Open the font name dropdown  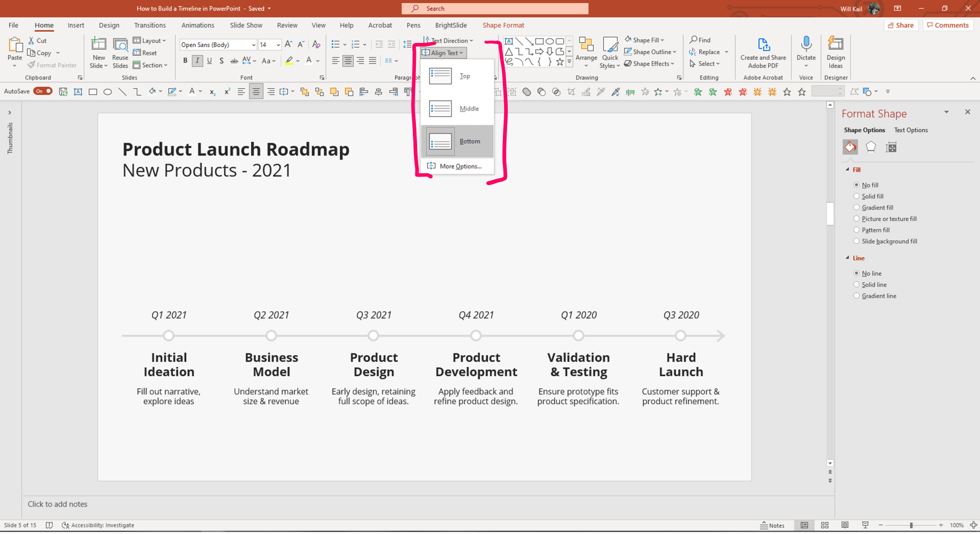coord(254,45)
